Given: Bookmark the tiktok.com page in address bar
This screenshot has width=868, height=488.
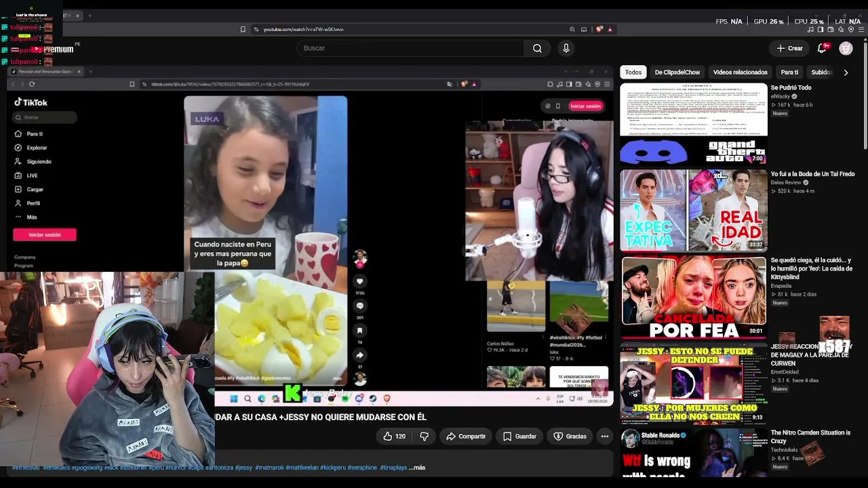Looking at the screenshot, I should pyautogui.click(x=132, y=84).
